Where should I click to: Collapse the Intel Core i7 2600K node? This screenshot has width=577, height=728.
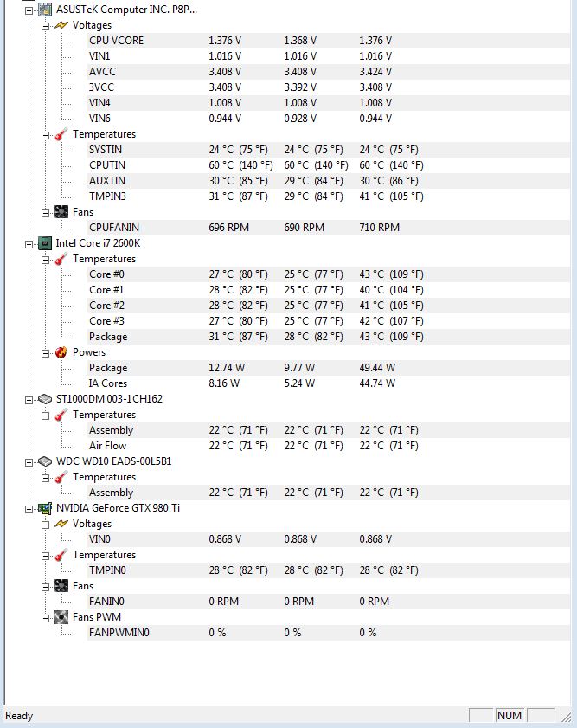[29, 244]
